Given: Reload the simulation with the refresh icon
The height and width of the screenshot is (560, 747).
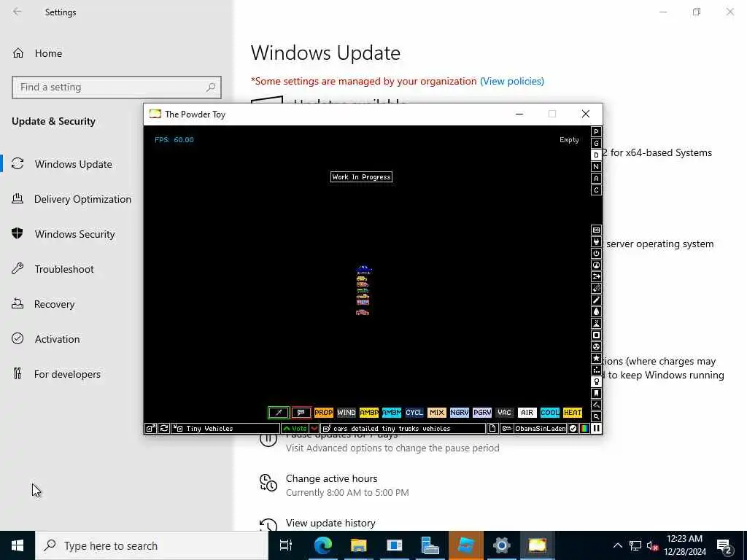Looking at the screenshot, I should click(163, 429).
